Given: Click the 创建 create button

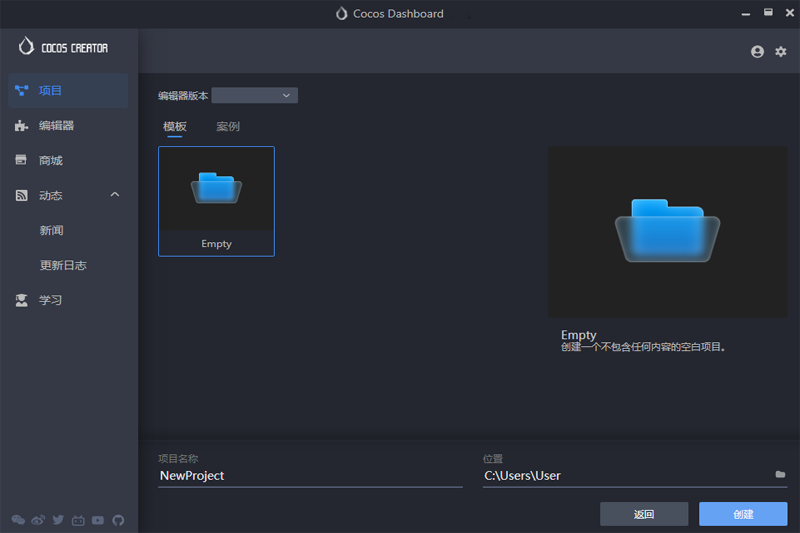Looking at the screenshot, I should [x=743, y=514].
